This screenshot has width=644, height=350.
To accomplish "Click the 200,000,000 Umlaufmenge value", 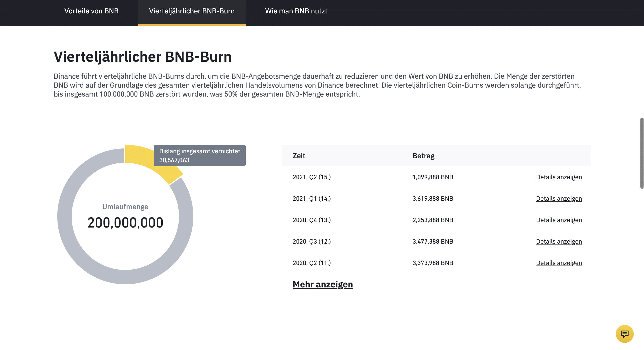I will (x=125, y=223).
